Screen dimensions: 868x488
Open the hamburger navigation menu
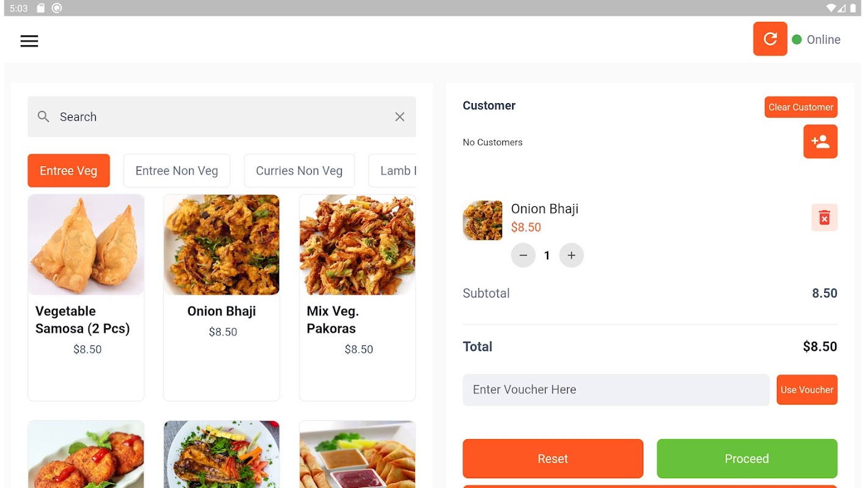pos(29,41)
